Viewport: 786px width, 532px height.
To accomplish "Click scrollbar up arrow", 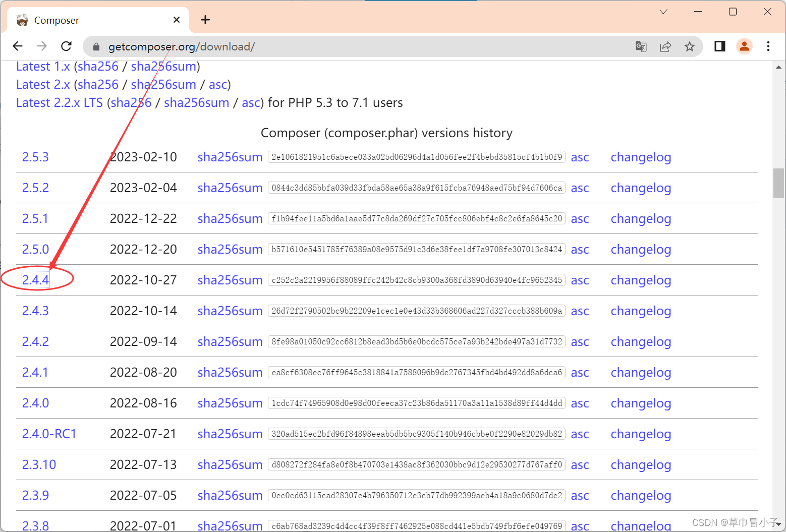I will (779, 67).
